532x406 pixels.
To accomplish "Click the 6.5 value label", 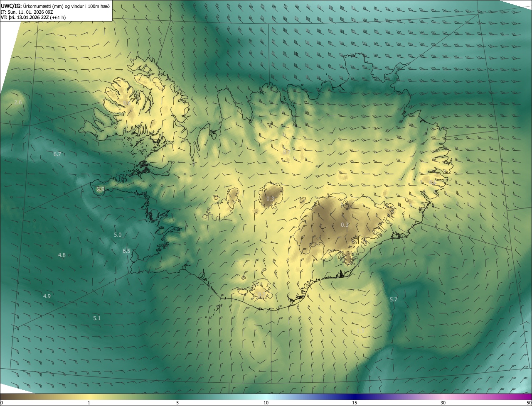I will 126,251.
